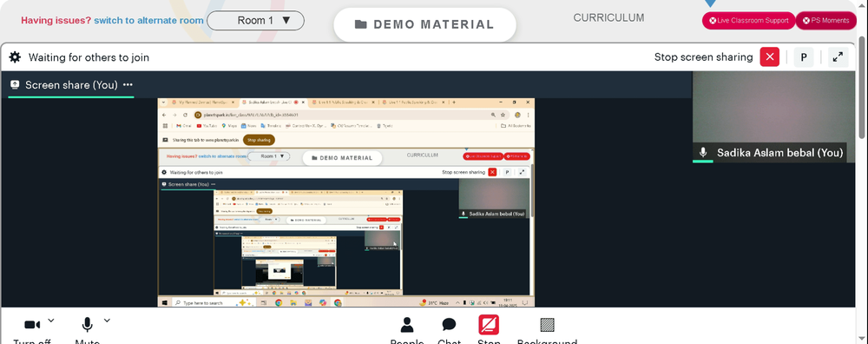868x344 pixels.
Task: Select the Screen share (You) tab
Action: (x=71, y=85)
